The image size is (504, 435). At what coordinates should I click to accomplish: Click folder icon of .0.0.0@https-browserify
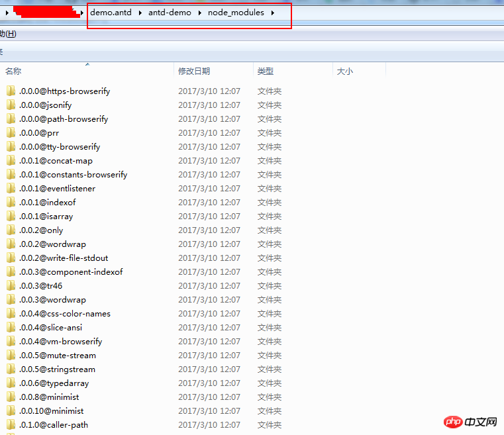coord(11,91)
